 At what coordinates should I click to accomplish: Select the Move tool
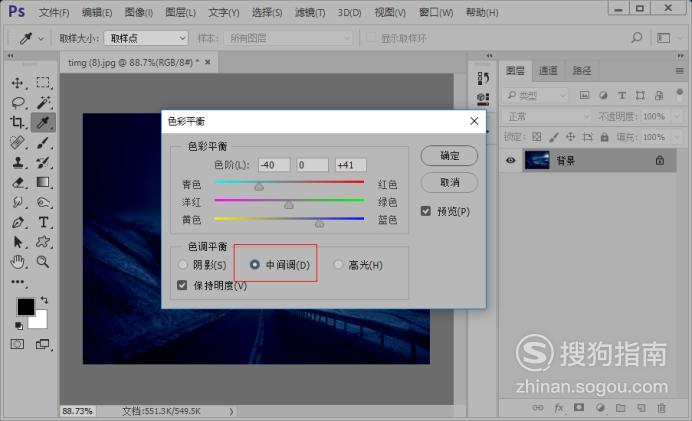[18, 83]
